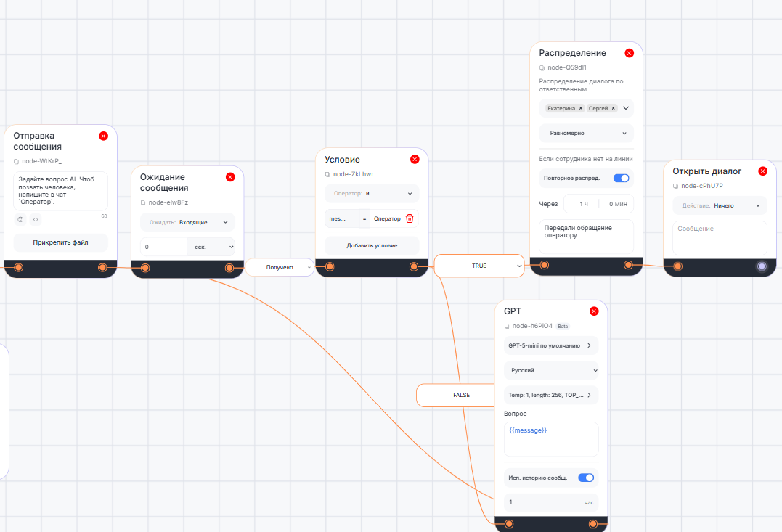782x532 pixels.
Task: Open Ожидать: Входящие dropdown
Action: pyautogui.click(x=187, y=222)
